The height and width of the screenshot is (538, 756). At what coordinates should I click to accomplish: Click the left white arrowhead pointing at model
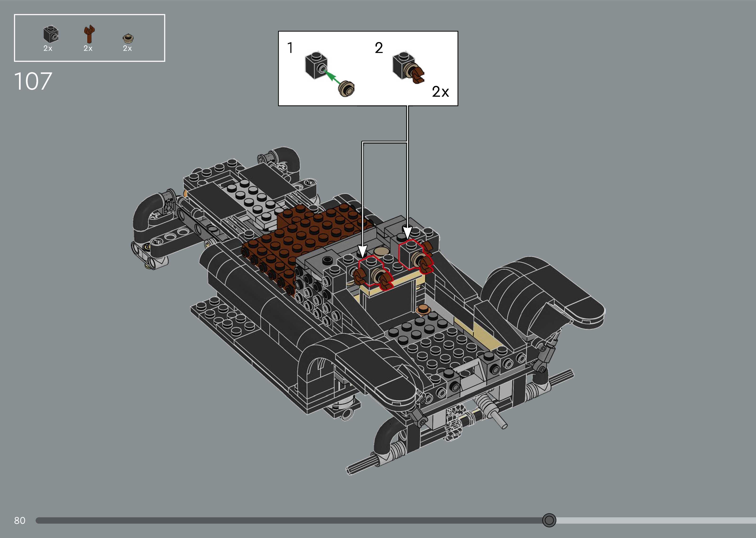pyautogui.click(x=363, y=250)
